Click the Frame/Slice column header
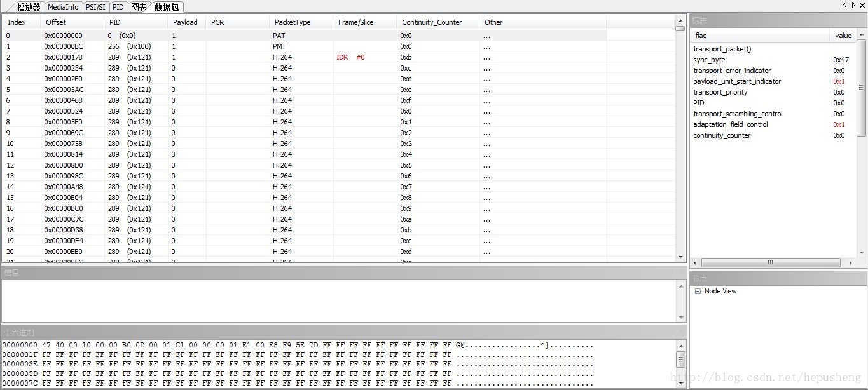The image size is (868, 390). pos(364,22)
